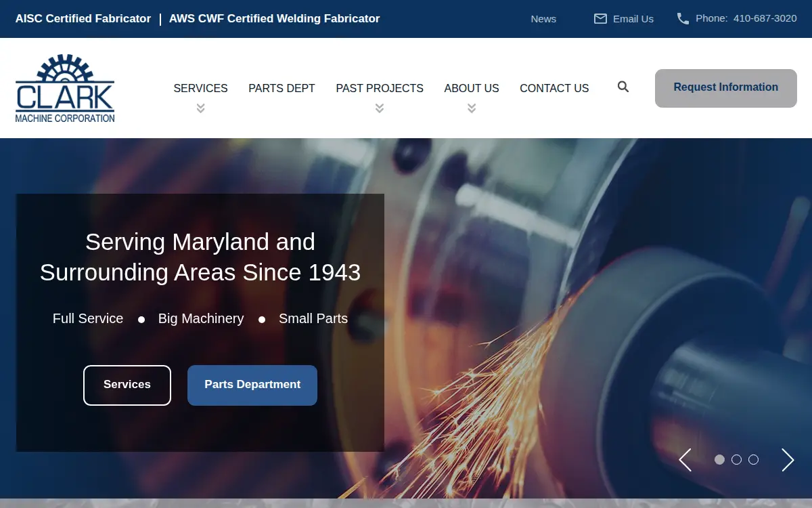Open the Past Projects menu item
Viewport: 812px width, 508px height.
pos(380,88)
